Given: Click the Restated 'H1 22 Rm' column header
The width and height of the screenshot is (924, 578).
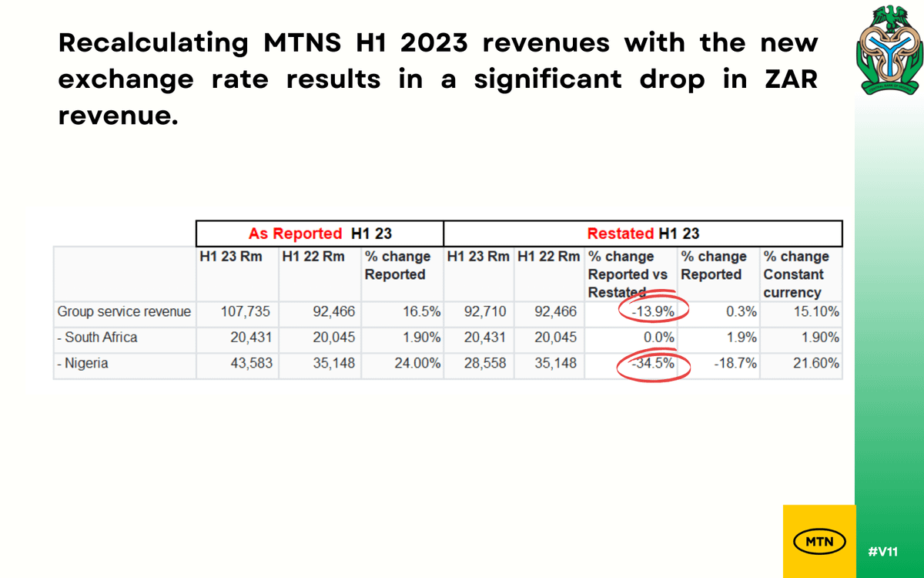Looking at the screenshot, I should click(x=549, y=274).
